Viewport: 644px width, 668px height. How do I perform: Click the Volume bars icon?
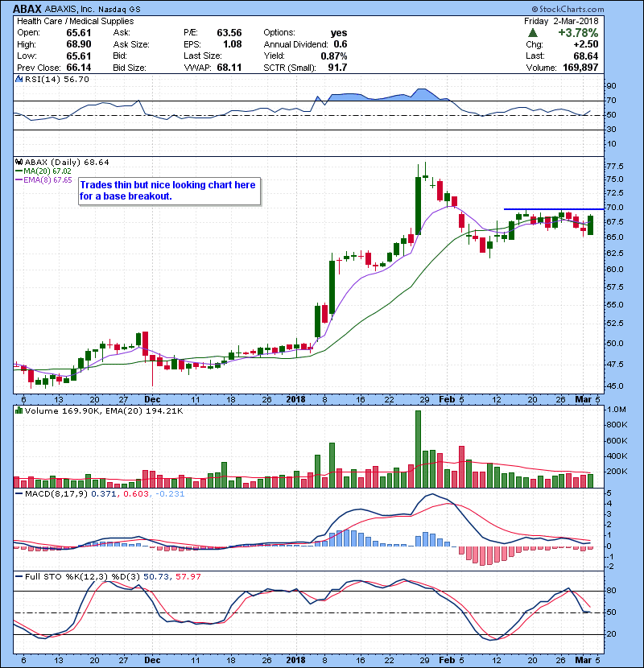(19, 411)
